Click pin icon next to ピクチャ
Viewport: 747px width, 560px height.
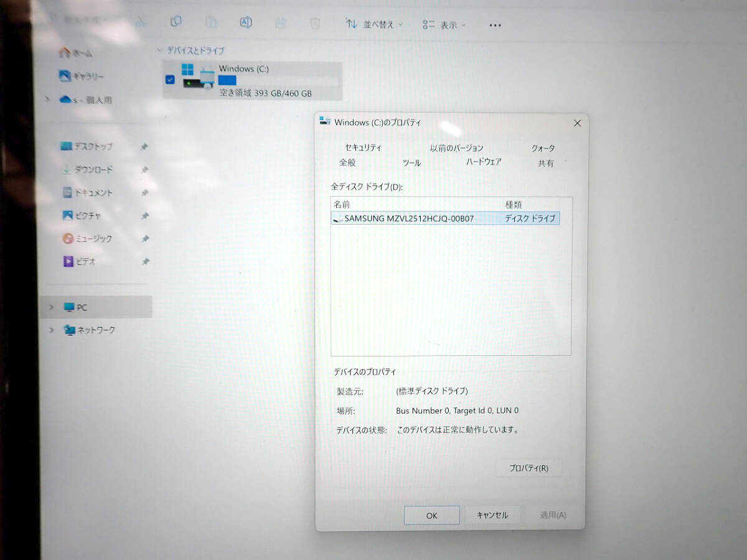(144, 216)
